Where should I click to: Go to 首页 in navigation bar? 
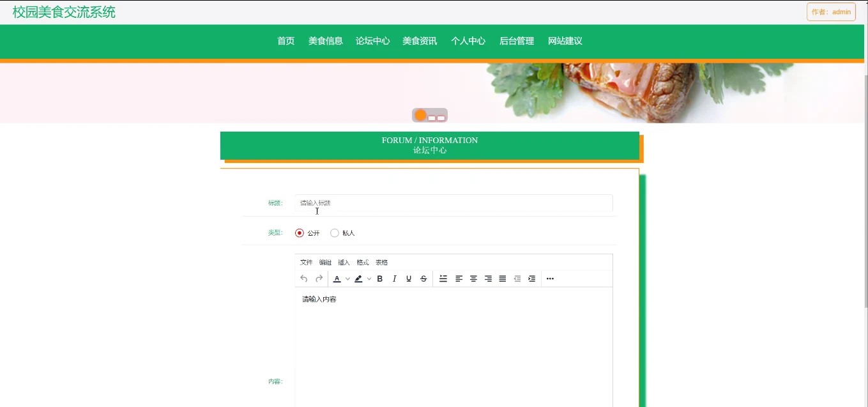[x=286, y=41]
